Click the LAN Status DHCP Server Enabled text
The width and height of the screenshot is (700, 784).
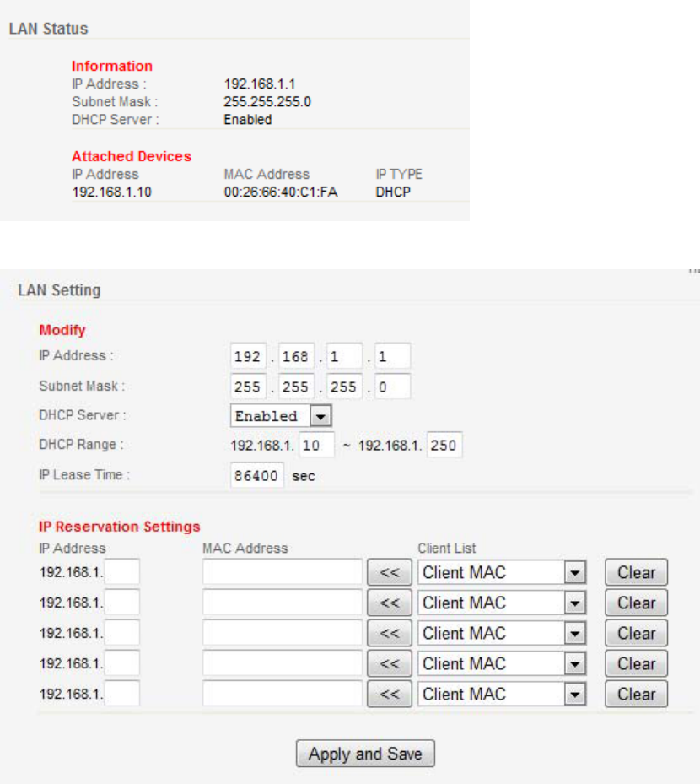(248, 120)
